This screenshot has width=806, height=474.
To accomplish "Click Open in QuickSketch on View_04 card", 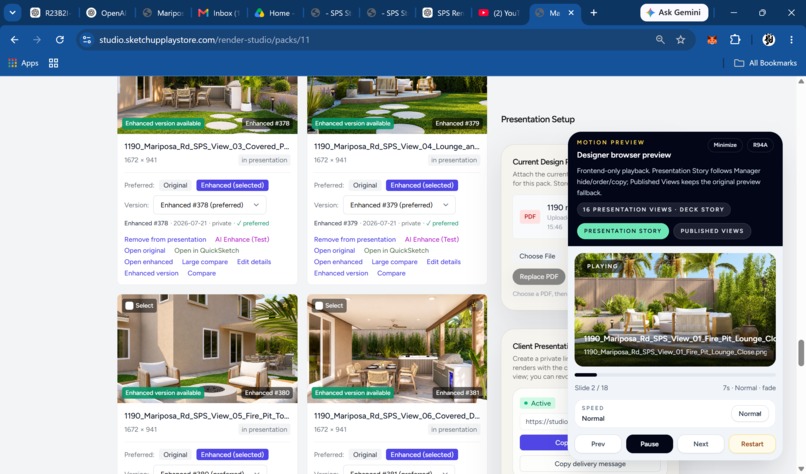I will [x=396, y=250].
